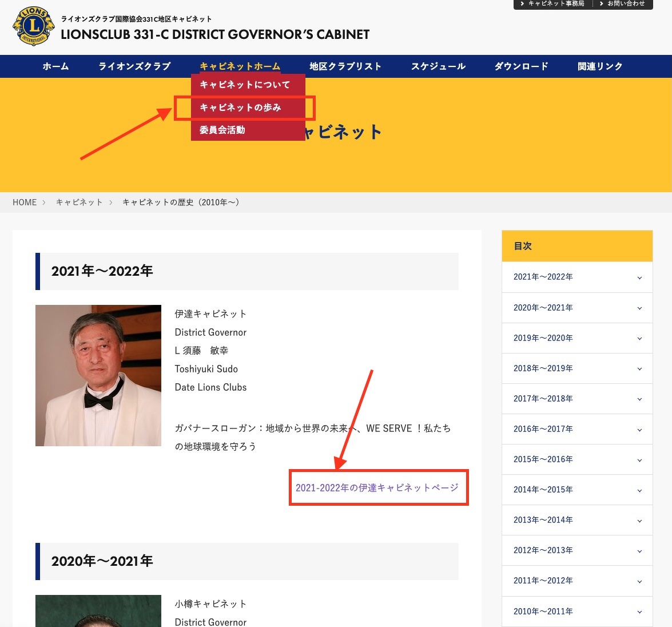Choose キャビネットの歩み in the submenu
Image resolution: width=672 pixels, height=627 pixels.
coord(241,108)
